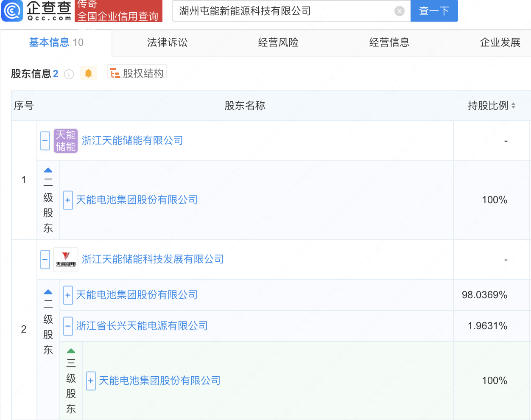Expand 天能电池集团 under the first shareholder

(x=68, y=200)
